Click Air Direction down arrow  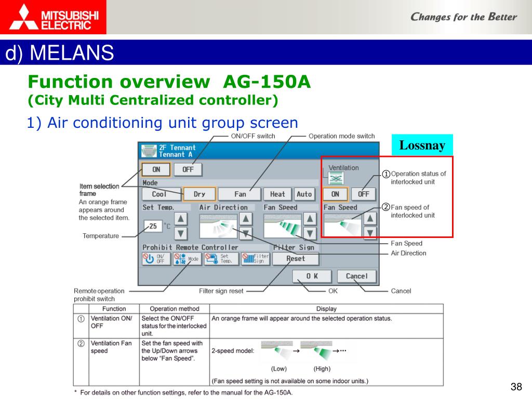[246, 233]
